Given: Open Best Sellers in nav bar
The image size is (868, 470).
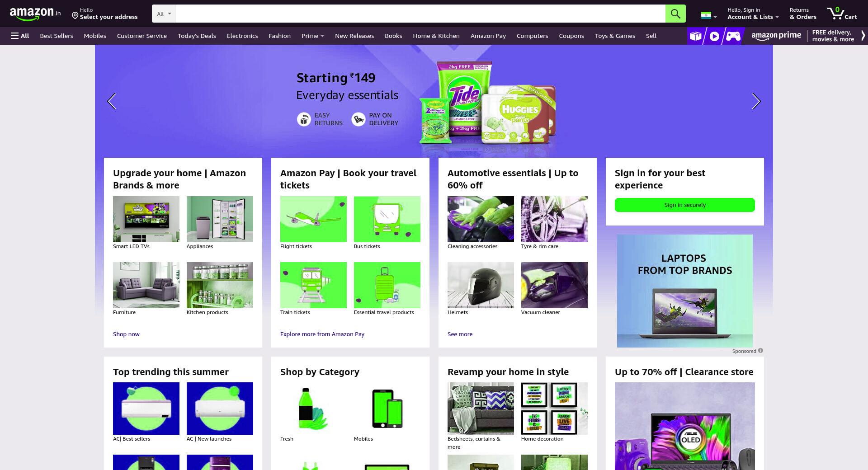Looking at the screenshot, I should [x=57, y=36].
